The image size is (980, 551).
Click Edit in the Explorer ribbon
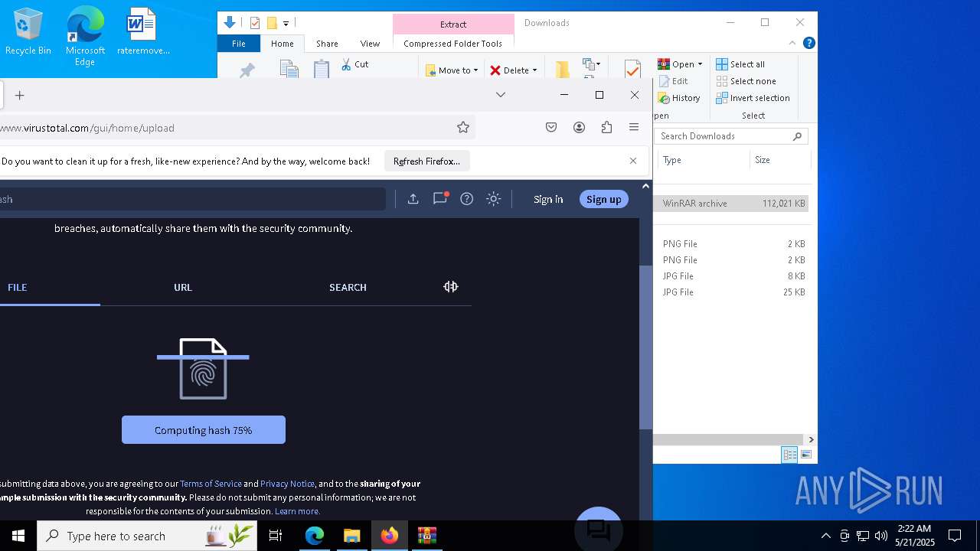[673, 81]
